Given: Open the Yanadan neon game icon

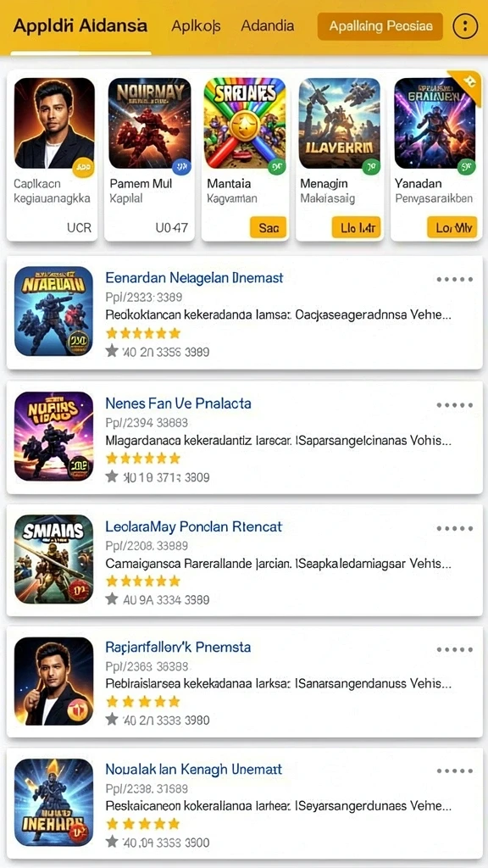Looking at the screenshot, I should pos(435,123).
